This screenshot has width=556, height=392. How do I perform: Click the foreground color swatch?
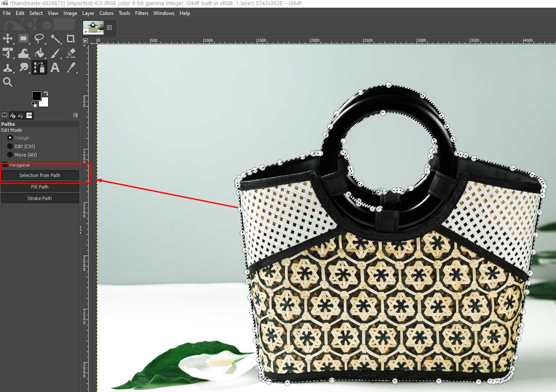coord(37,96)
